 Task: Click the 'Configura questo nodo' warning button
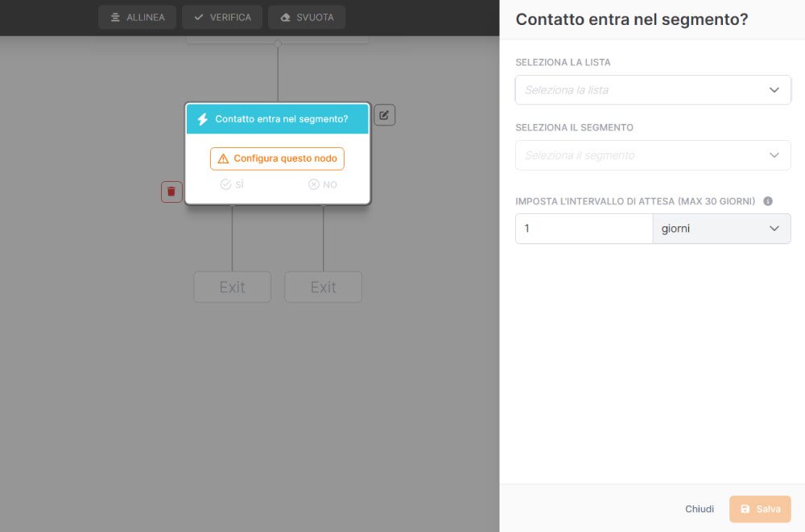click(277, 159)
